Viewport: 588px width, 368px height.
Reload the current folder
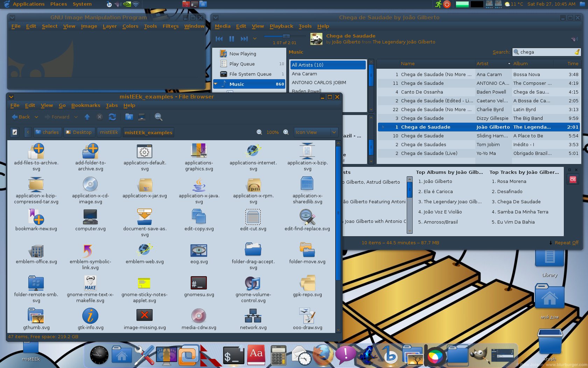pyautogui.click(x=112, y=117)
